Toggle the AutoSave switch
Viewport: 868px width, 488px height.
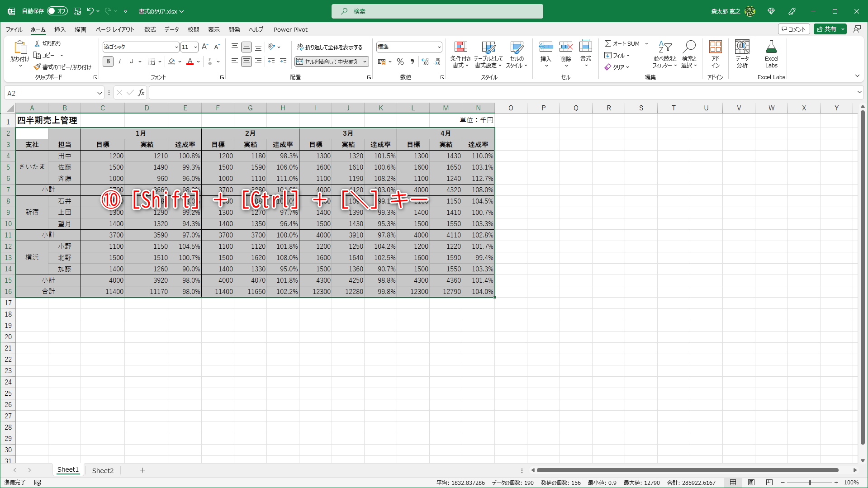pyautogui.click(x=57, y=11)
